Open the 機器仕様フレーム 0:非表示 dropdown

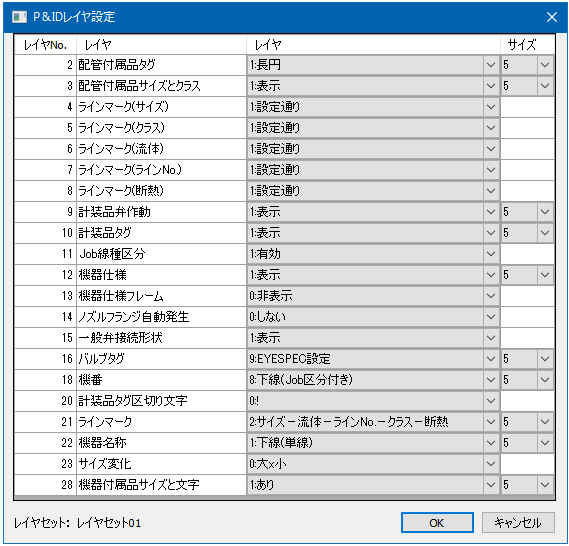(491, 296)
